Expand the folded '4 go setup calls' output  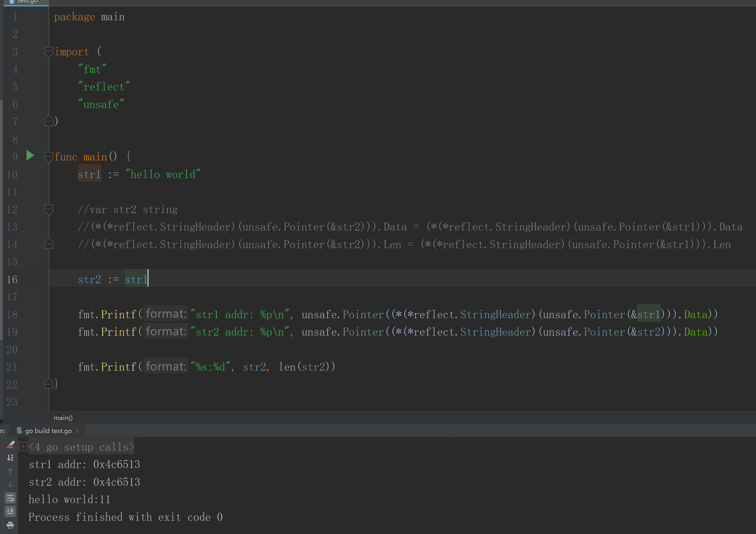(x=23, y=447)
